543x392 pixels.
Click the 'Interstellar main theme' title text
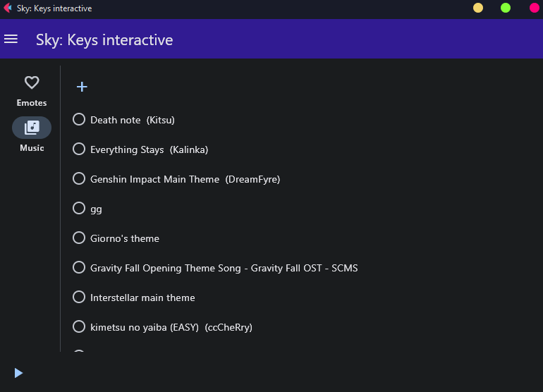[x=142, y=298]
